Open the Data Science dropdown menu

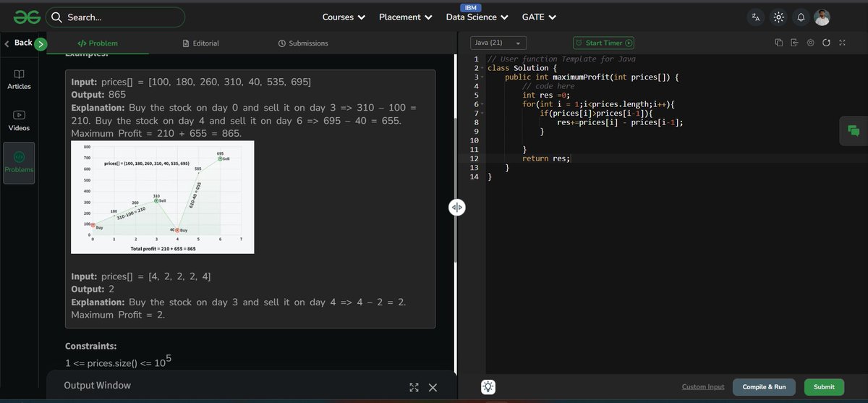pos(477,17)
